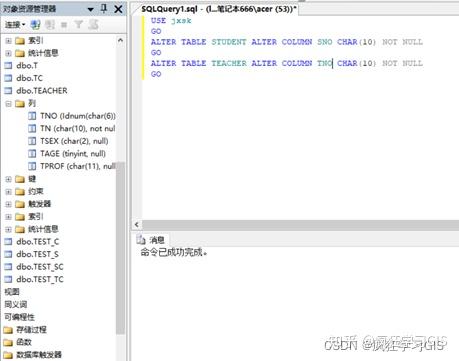This screenshot has height=361, width=459.
Task: Expand the 索引 node just below 触发器
Action: pos(8,217)
